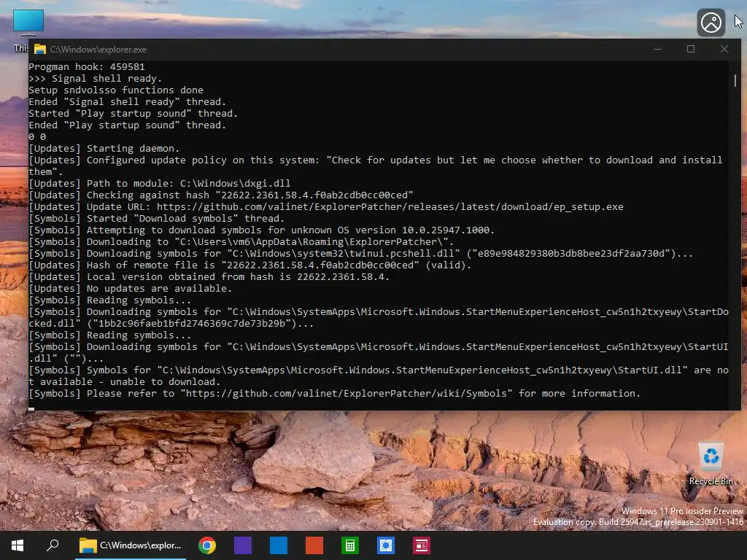Click 'Downloading to' ExplorerPatcher AppData path line

241,241
